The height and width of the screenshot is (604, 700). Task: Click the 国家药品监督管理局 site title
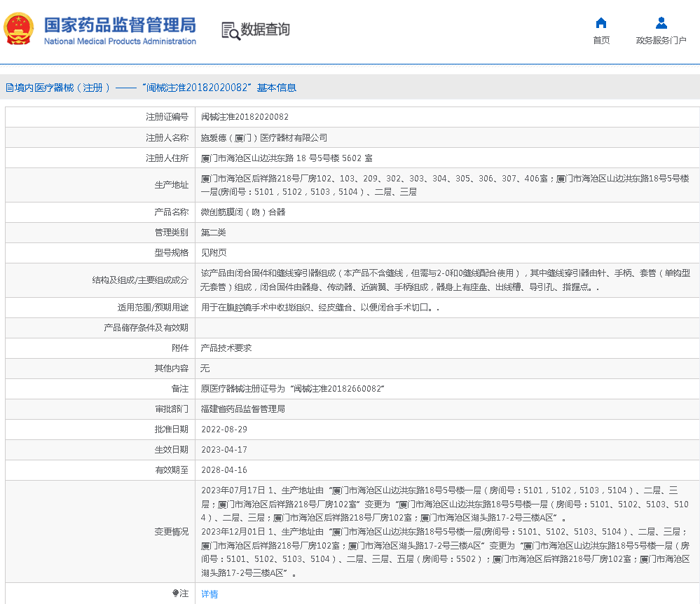coord(120,25)
